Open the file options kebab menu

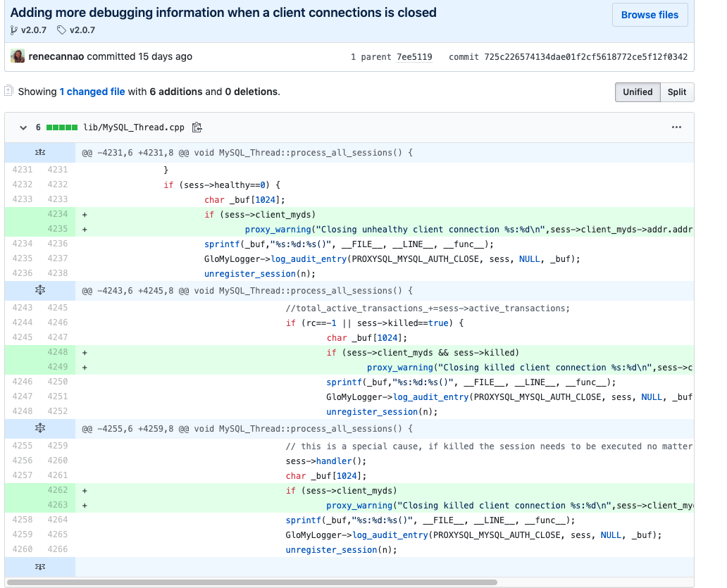[676, 127]
